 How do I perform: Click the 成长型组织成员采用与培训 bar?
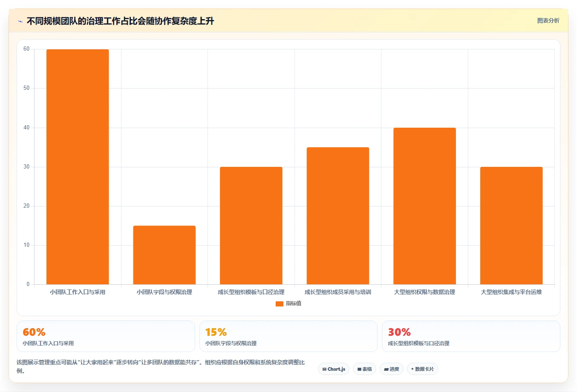pos(338,216)
